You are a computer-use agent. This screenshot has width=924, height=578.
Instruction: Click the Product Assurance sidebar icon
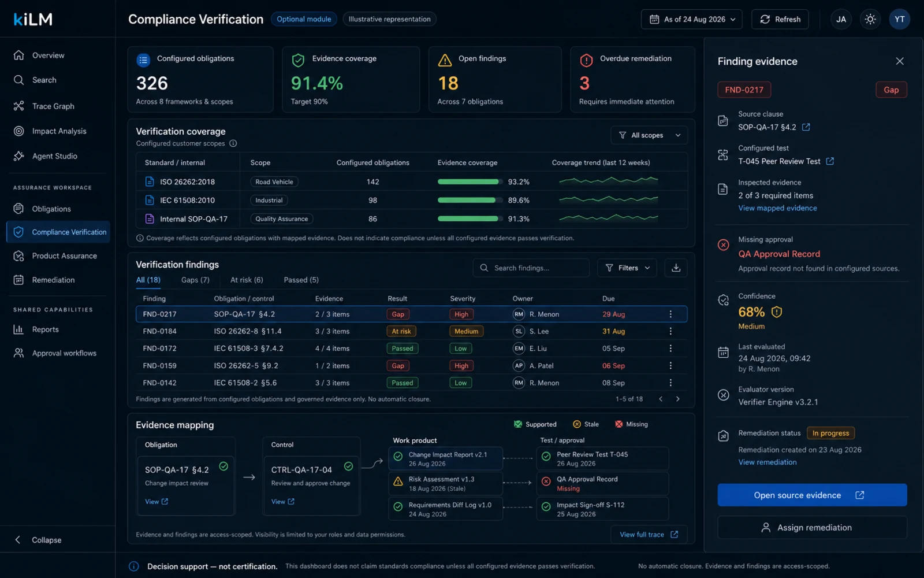click(19, 256)
